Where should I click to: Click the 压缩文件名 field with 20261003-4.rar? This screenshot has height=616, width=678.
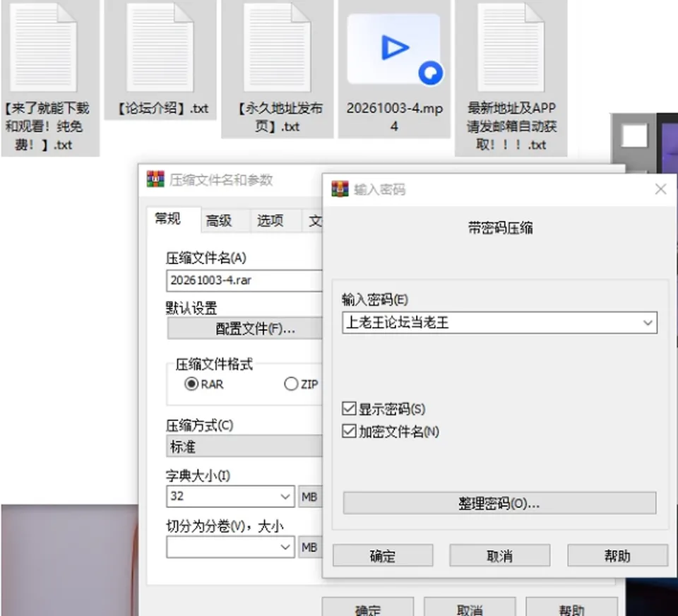pyautogui.click(x=244, y=280)
